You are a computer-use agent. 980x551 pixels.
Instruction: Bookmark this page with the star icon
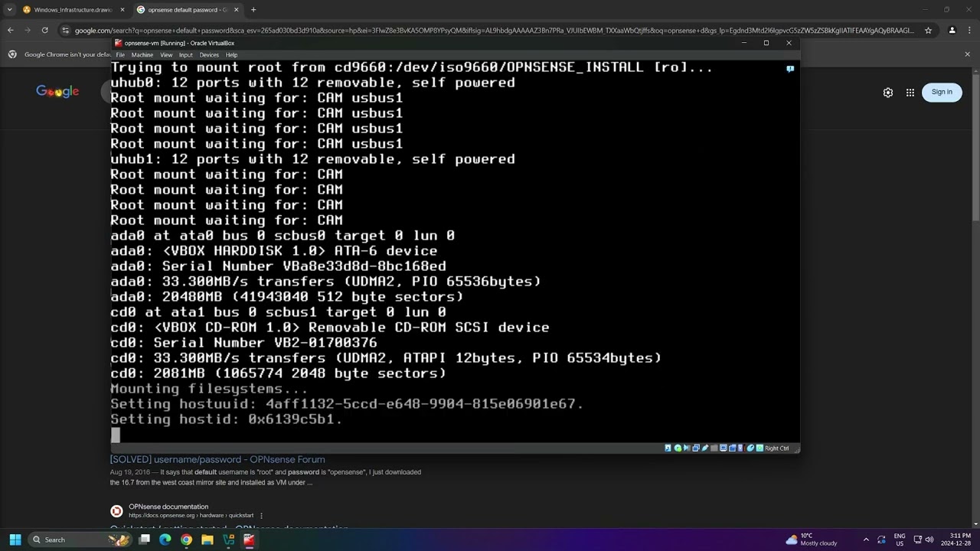coord(928,31)
